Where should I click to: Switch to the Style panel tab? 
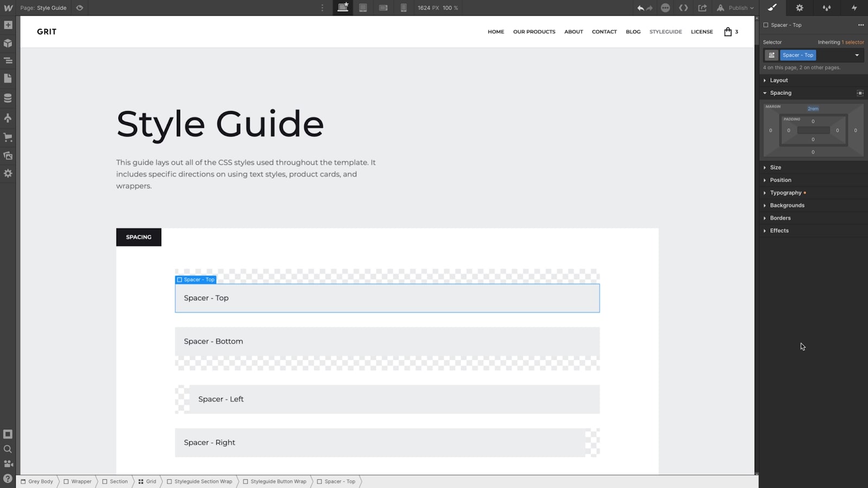coord(772,8)
